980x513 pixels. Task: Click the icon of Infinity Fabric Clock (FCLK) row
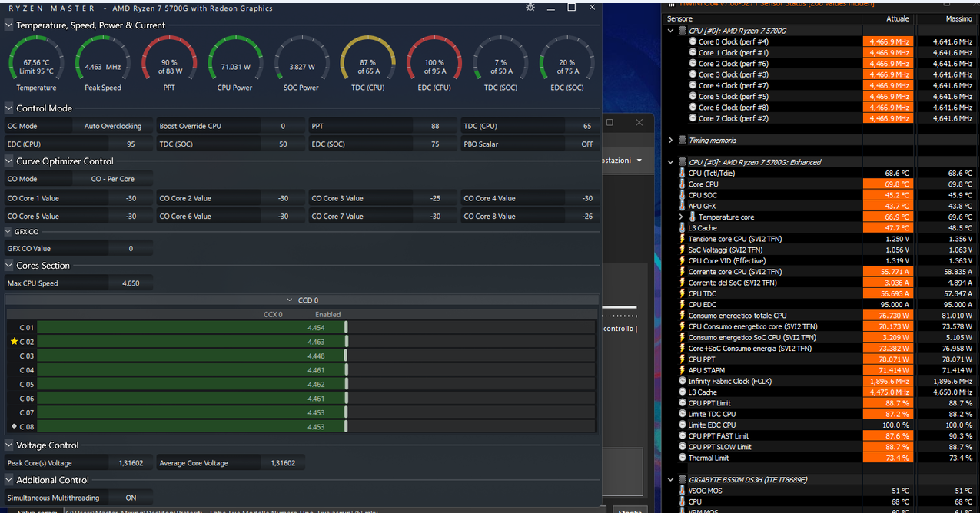coord(683,381)
